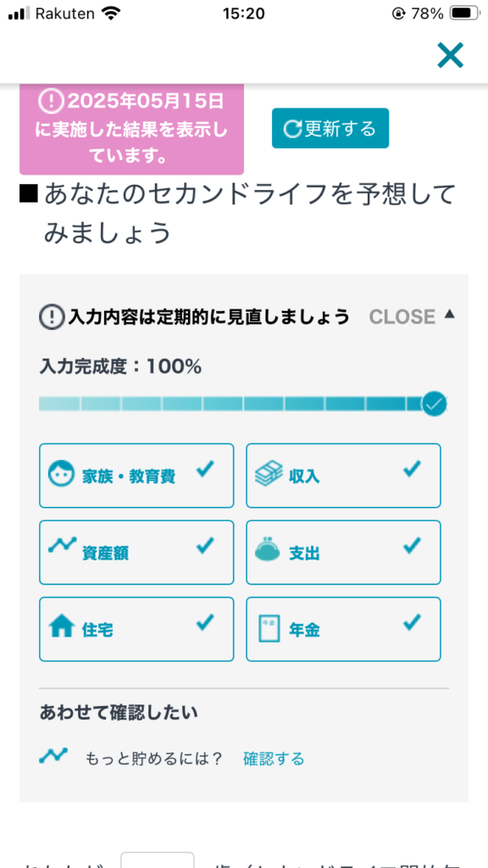Viewport: 488px width, 868px height.
Task: Tap the exclamation icon beside 入力内容は定期的に見直しましょう
Action: (52, 317)
